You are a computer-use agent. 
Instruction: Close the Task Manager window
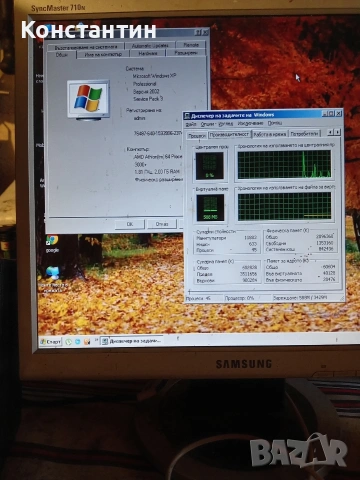[x=338, y=113]
